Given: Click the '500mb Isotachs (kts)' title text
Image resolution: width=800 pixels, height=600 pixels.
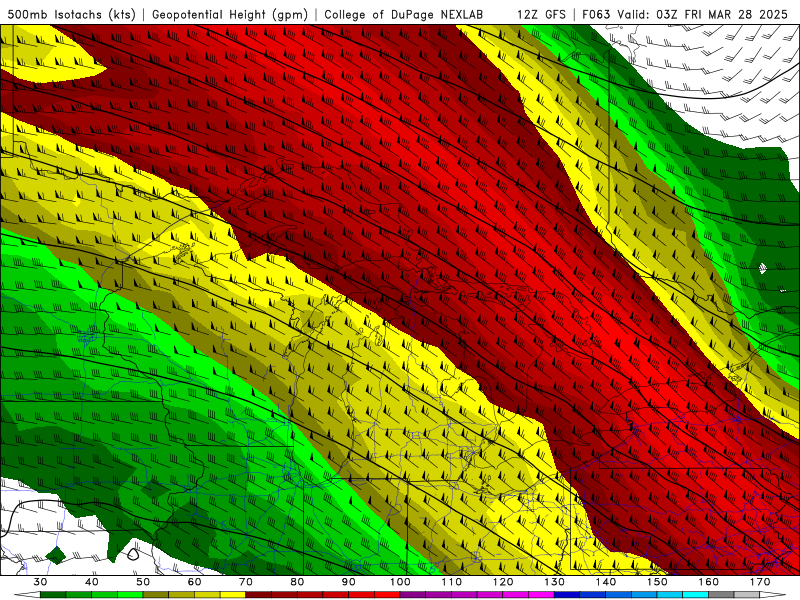Looking at the screenshot, I should click(x=71, y=15).
